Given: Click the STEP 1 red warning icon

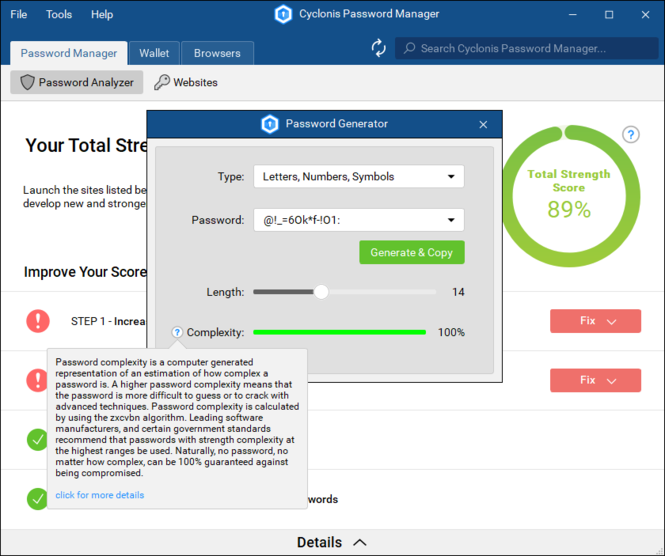Looking at the screenshot, I should pyautogui.click(x=38, y=321).
